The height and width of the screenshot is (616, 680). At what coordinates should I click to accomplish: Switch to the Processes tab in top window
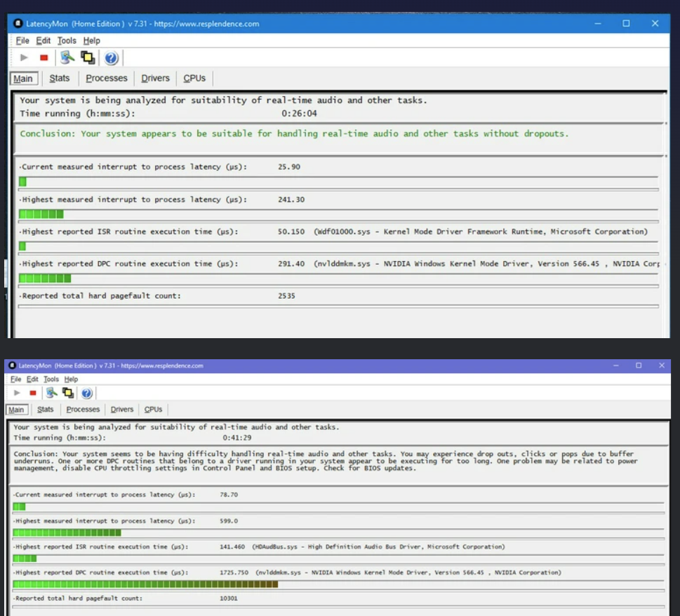coord(107,78)
